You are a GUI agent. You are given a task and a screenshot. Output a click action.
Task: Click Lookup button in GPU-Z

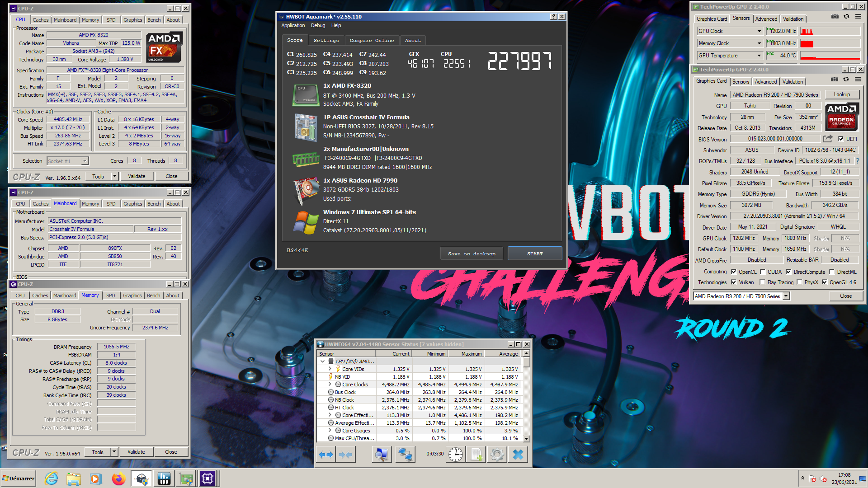point(842,94)
